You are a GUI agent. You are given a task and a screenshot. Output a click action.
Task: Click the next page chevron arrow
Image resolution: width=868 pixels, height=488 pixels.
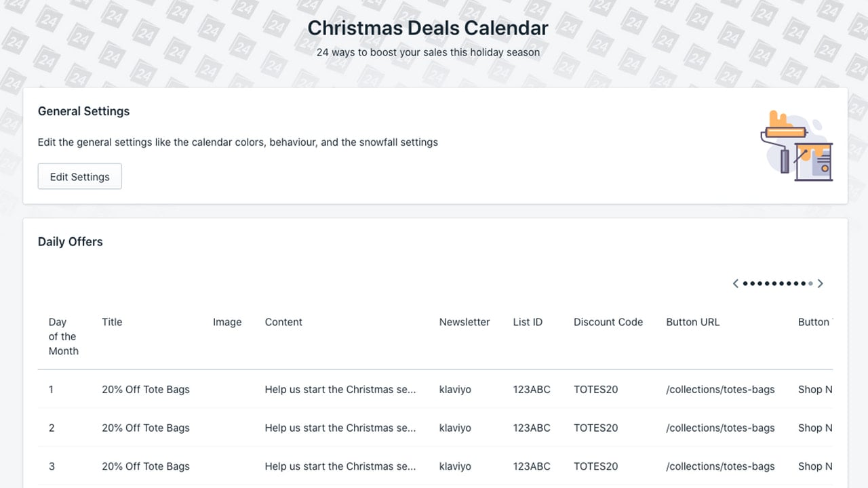pos(820,283)
